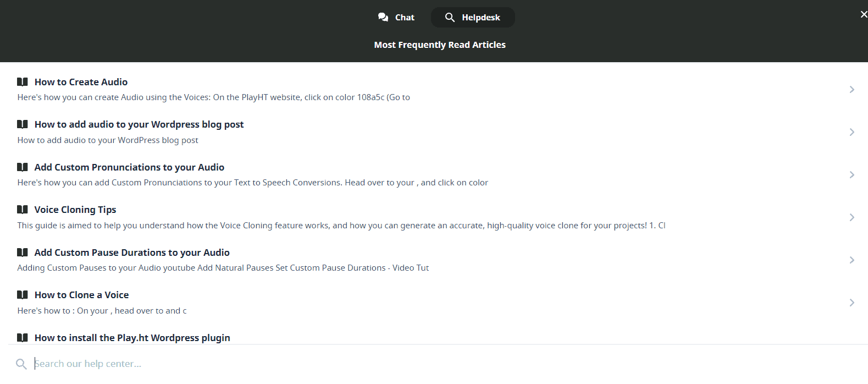Expand How to Clone a Voice chevron
The width and height of the screenshot is (868, 384).
852,303
